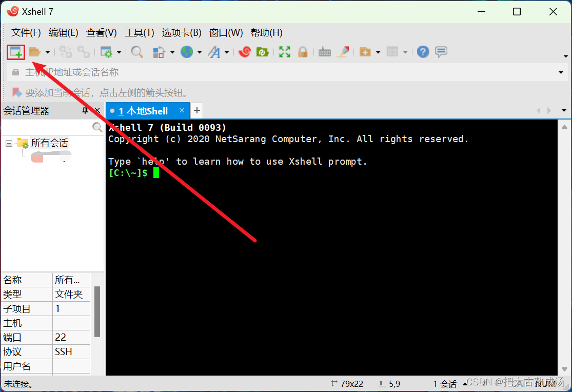The width and height of the screenshot is (572, 392).
Task: Close the 本地Shell tab
Action: pos(182,110)
